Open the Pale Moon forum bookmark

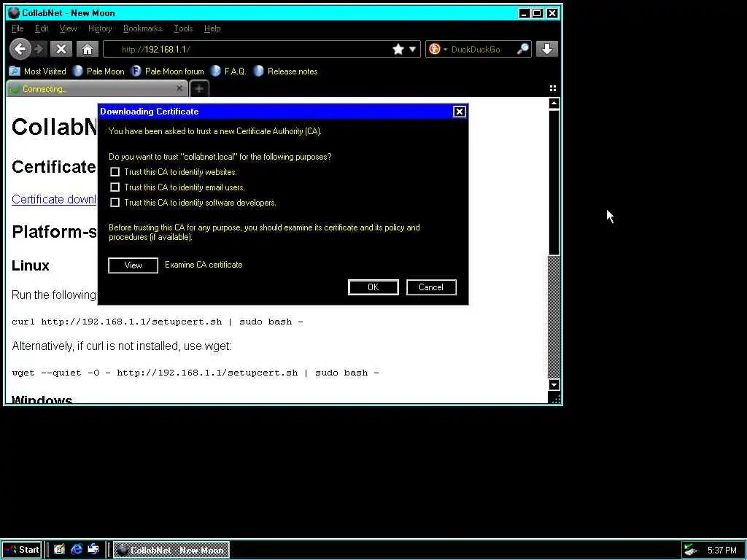click(x=167, y=71)
